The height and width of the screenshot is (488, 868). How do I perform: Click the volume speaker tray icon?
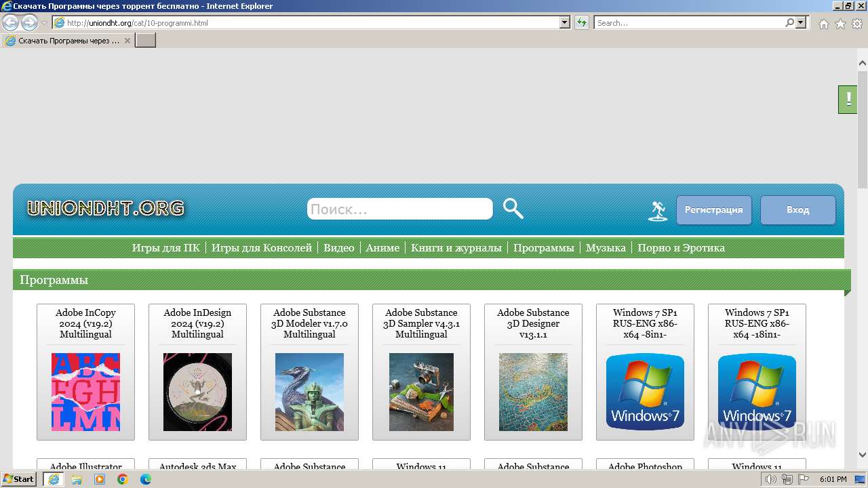(771, 479)
